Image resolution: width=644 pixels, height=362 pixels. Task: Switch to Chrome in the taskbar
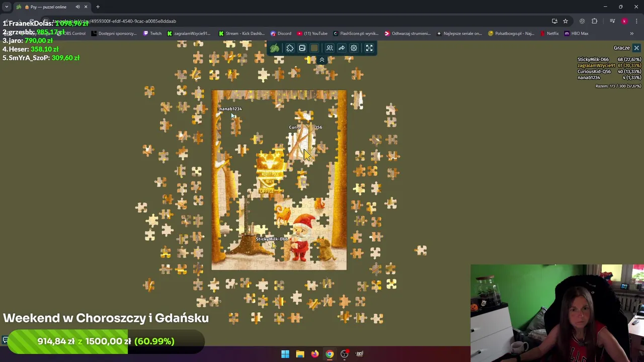(x=330, y=354)
